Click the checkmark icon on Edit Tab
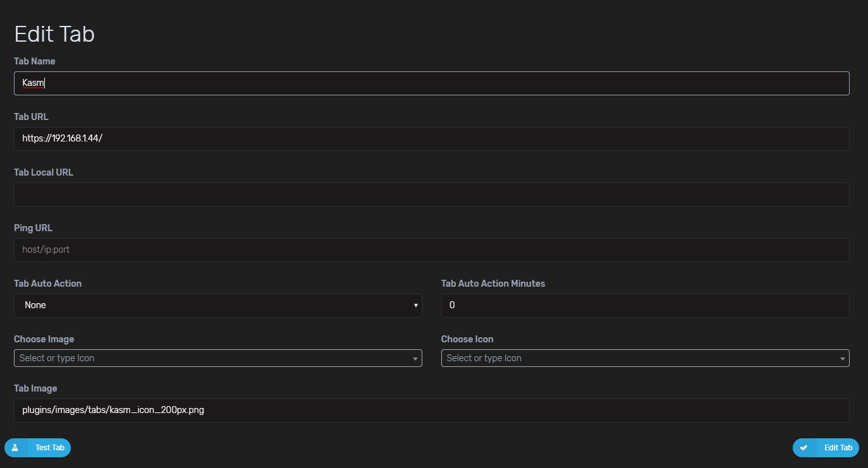 click(804, 448)
